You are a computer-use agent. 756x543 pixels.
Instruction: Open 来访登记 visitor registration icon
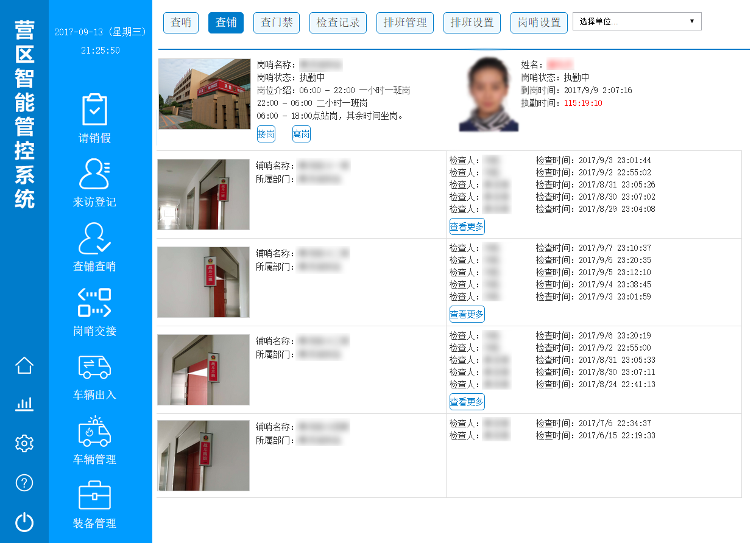click(94, 175)
